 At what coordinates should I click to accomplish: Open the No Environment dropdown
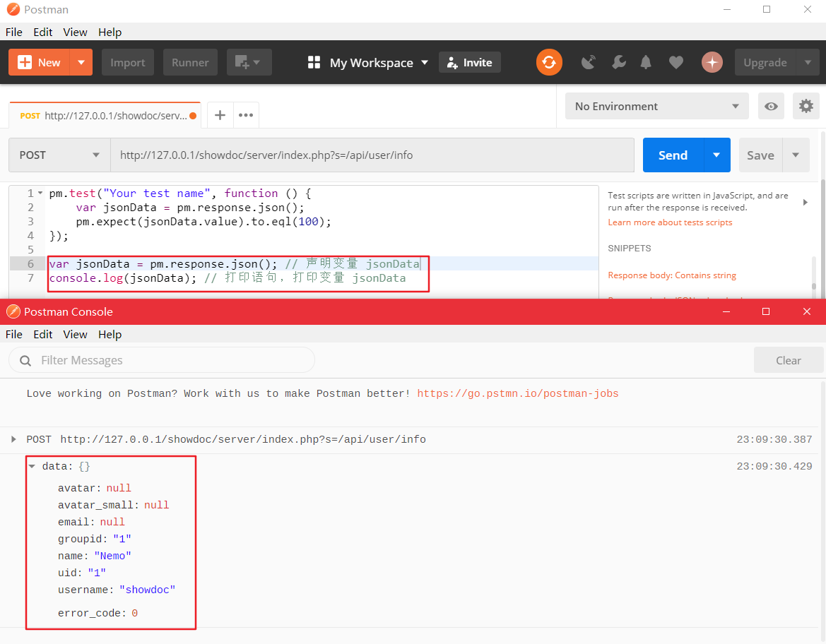click(656, 106)
